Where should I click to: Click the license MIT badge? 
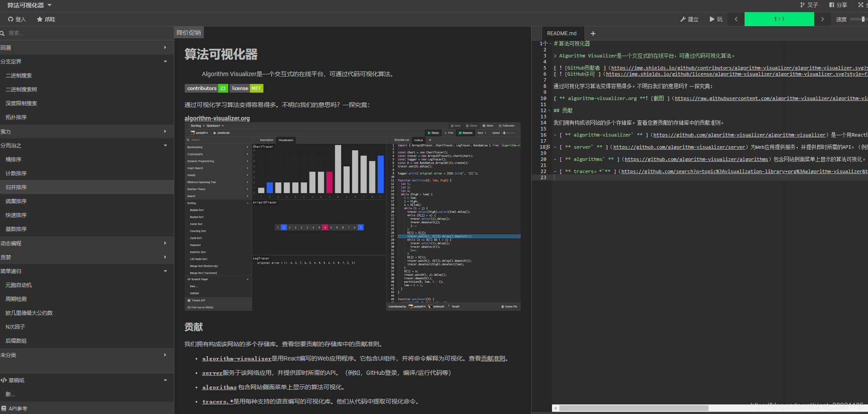(246, 88)
